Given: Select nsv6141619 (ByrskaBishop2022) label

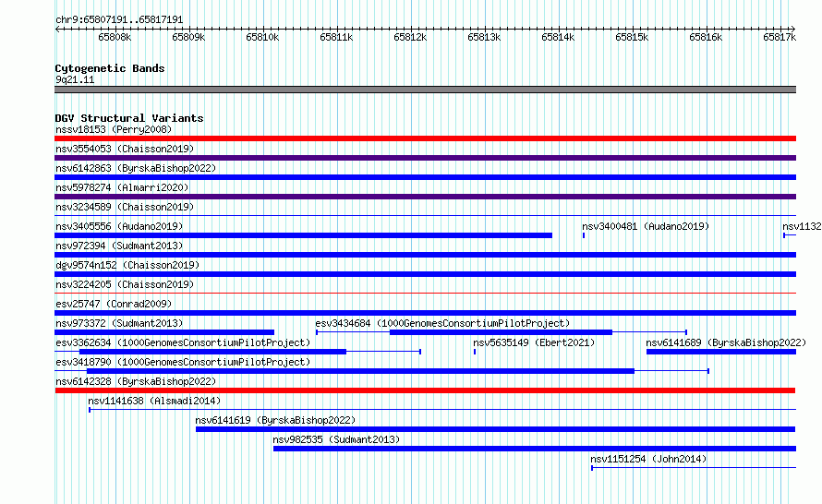Looking at the screenshot, I should pos(275,420).
